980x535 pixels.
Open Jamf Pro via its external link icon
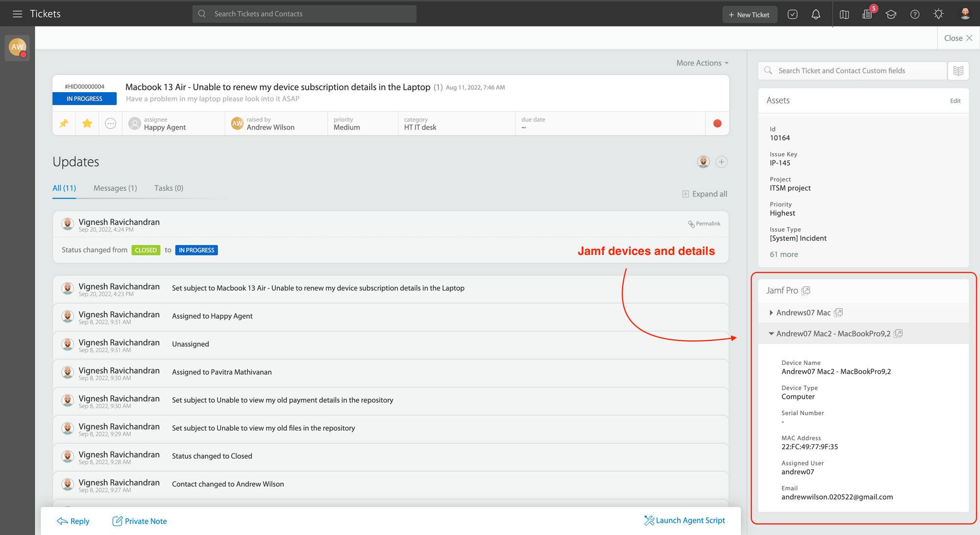(806, 290)
